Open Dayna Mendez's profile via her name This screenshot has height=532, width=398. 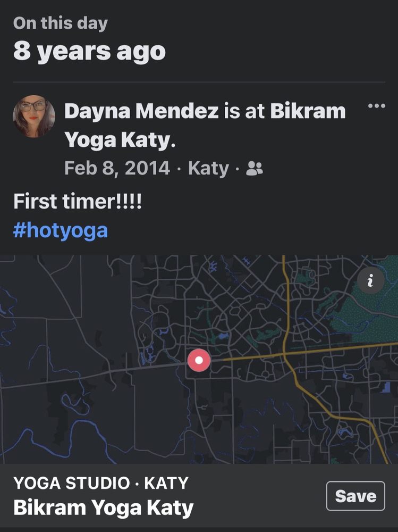tap(141, 111)
